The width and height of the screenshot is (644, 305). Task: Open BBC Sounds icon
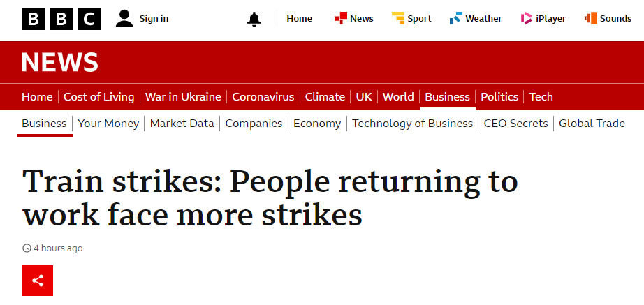tap(591, 18)
